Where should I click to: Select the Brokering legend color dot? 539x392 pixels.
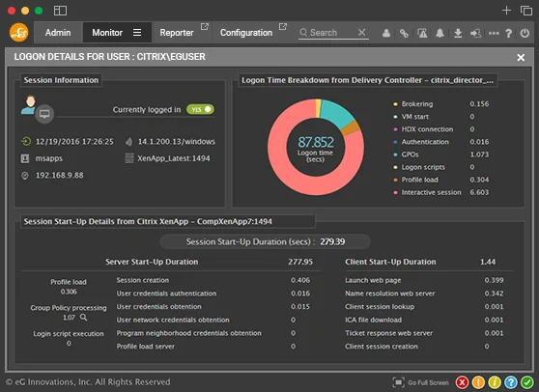coord(395,104)
